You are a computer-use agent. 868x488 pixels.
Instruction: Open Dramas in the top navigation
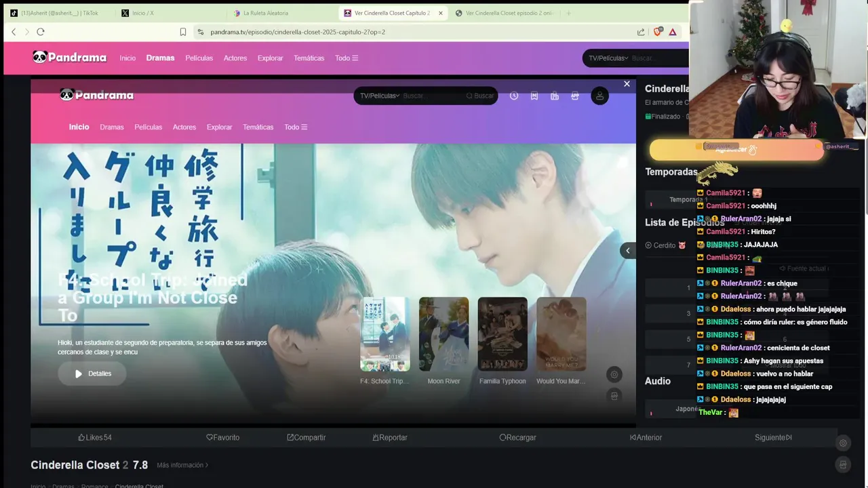(160, 58)
